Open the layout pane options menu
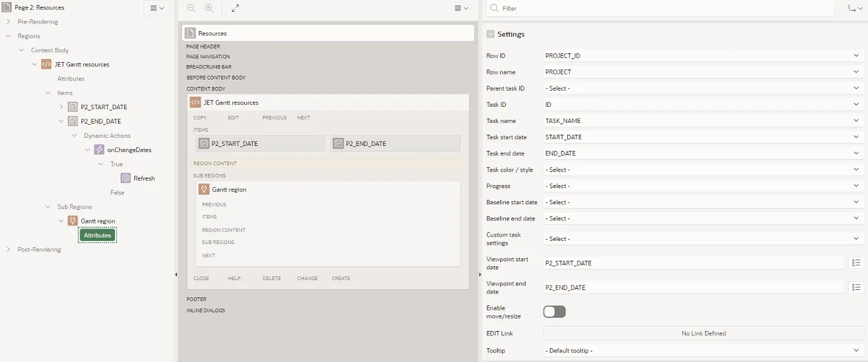The image size is (868, 362). [461, 8]
